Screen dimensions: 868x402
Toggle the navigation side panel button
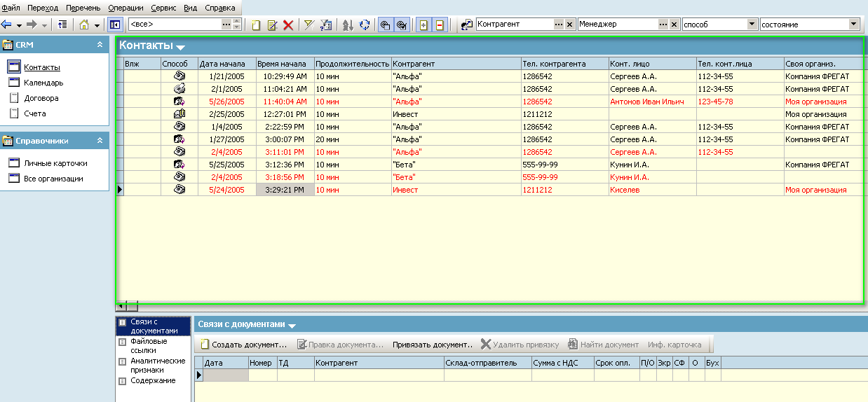click(115, 25)
